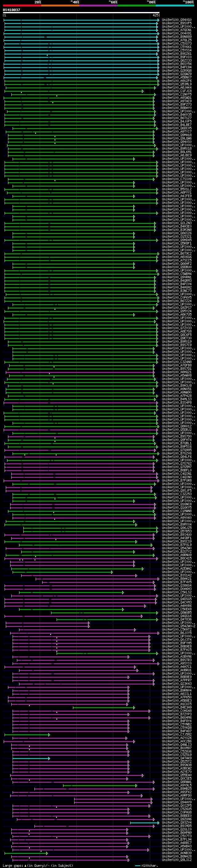This screenshot has height=868, width=197.
Task: Click the purple alignment bar for UniRef100_B3S4P8
Action: click(81, 402)
